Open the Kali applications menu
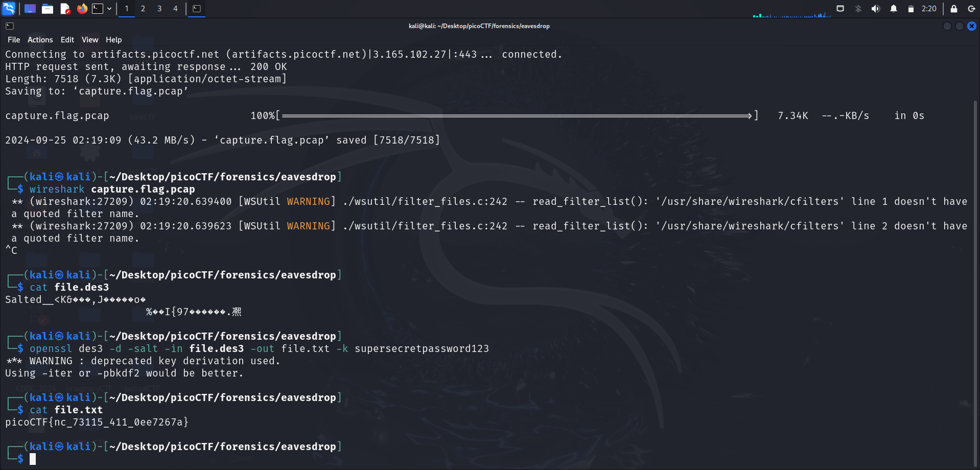 [x=9, y=9]
